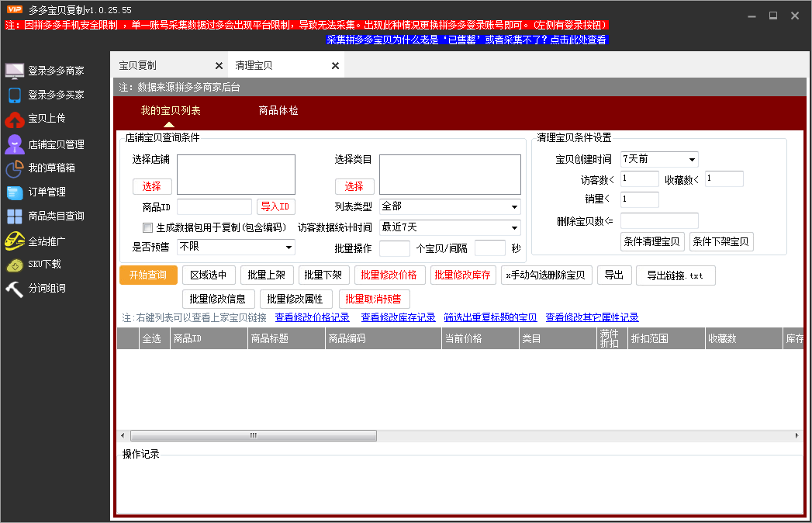The image size is (812, 523).
Task: Click the 导出 button
Action: (615, 275)
